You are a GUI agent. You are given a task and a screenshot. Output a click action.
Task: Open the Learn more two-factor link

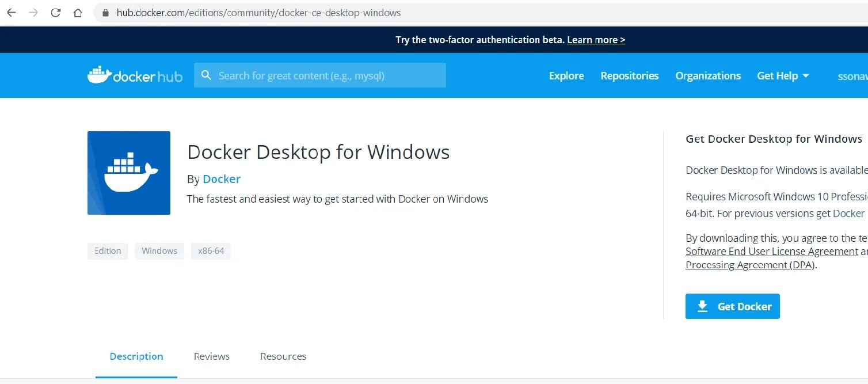click(596, 40)
